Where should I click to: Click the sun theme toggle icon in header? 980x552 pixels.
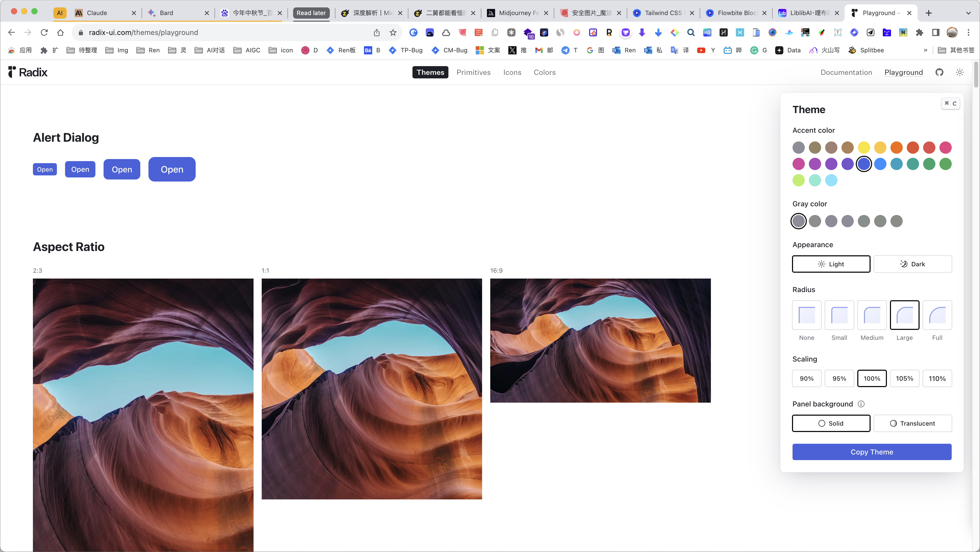click(x=959, y=72)
